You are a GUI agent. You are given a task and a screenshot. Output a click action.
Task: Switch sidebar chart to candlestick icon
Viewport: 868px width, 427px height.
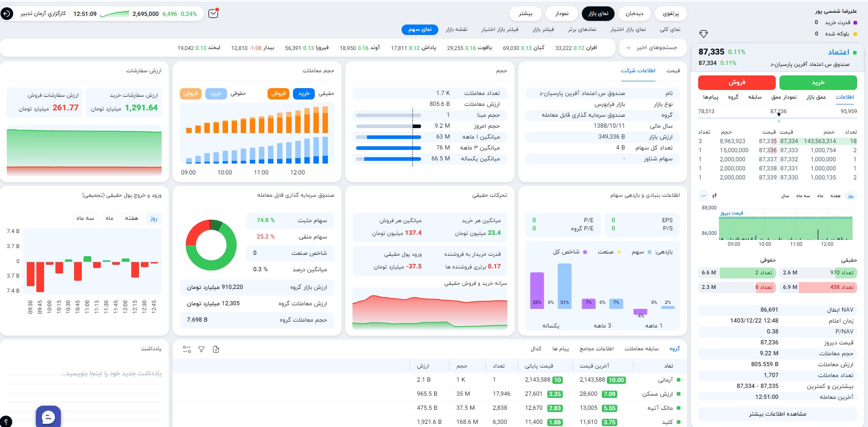714,196
